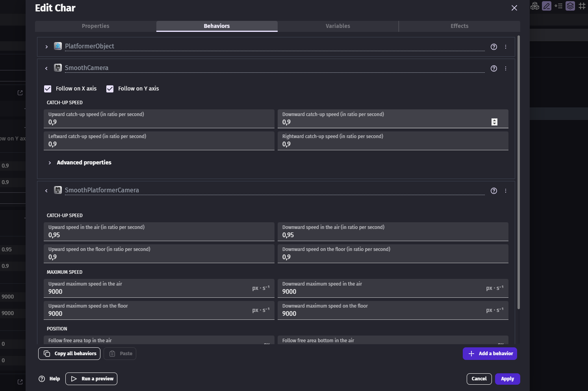Open PlatformerObject three-dot options menu

(506, 47)
